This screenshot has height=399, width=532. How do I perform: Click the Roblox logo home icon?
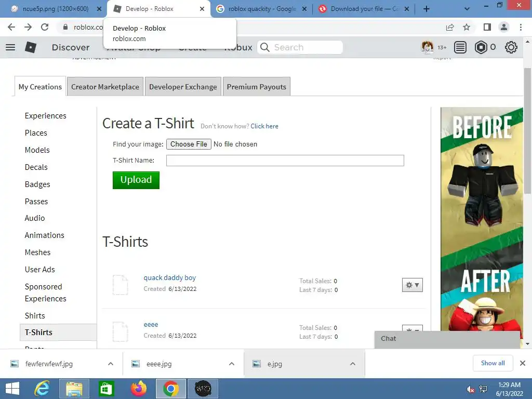(x=31, y=47)
